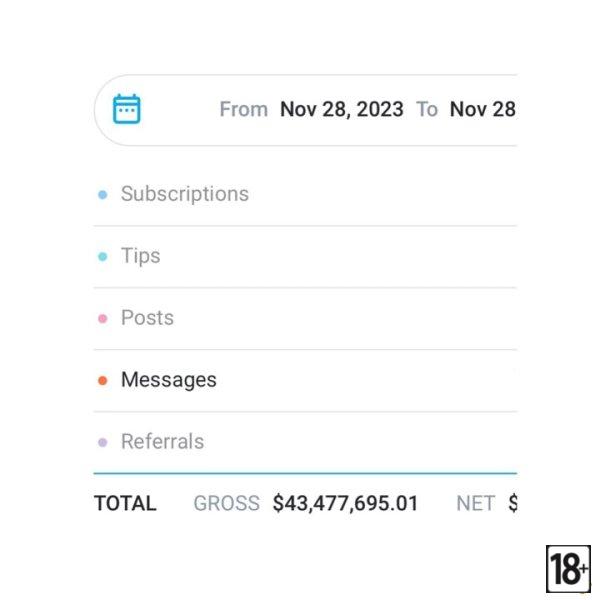Image resolution: width=600 pixels, height=600 pixels.
Task: Click the cyan Tips dot
Action: [102, 257]
